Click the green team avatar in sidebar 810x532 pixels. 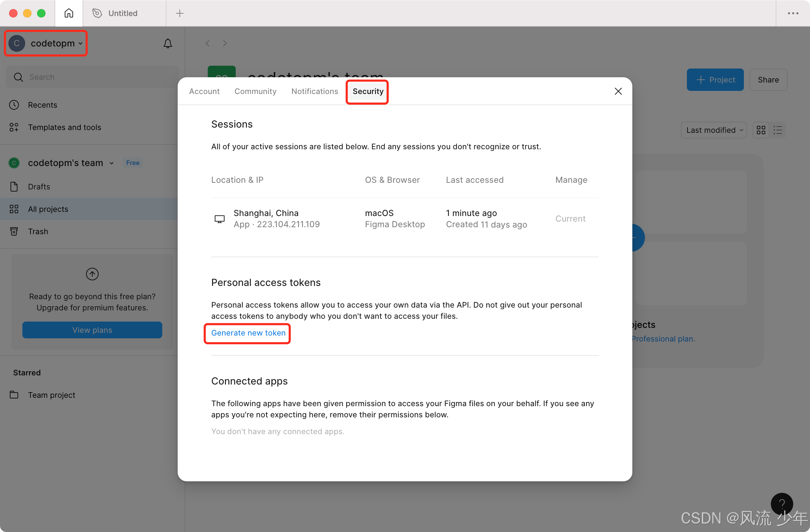tap(14, 163)
